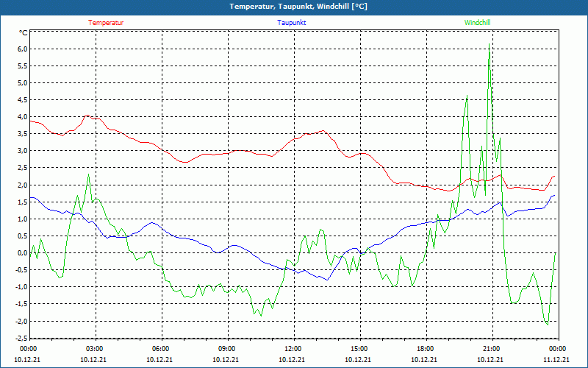The width and height of the screenshot is (588, 368).
Task: Click the '0,0' y-axis value
Action: pyautogui.click(x=22, y=252)
